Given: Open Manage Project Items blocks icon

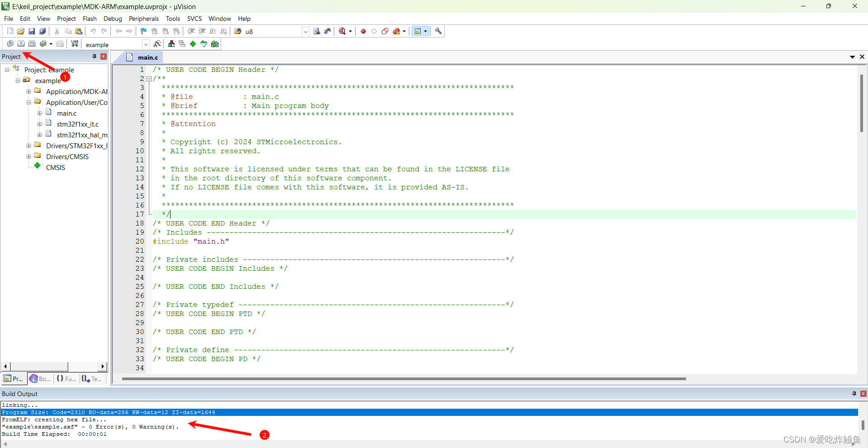Looking at the screenshot, I should point(171,44).
